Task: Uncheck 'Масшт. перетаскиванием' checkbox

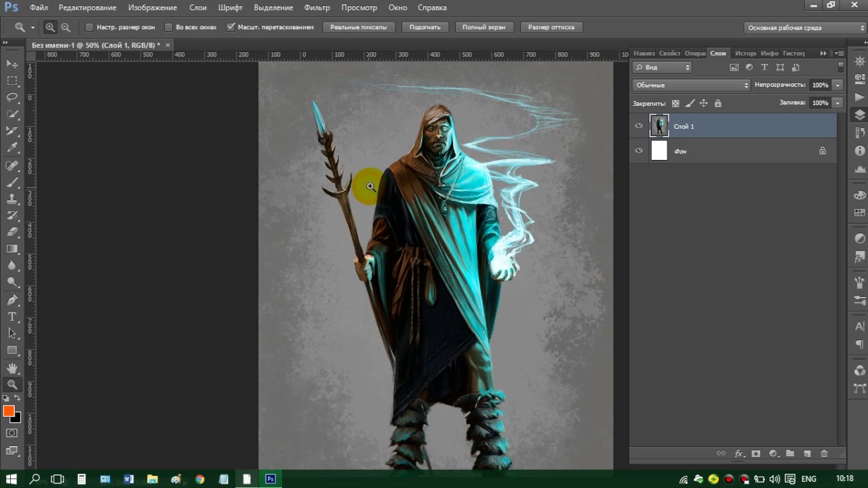Action: click(x=231, y=27)
